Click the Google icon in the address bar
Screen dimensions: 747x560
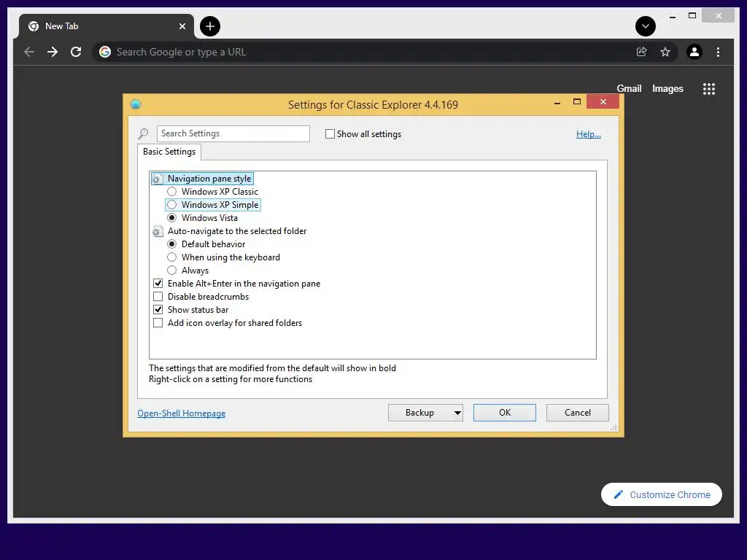pos(105,52)
